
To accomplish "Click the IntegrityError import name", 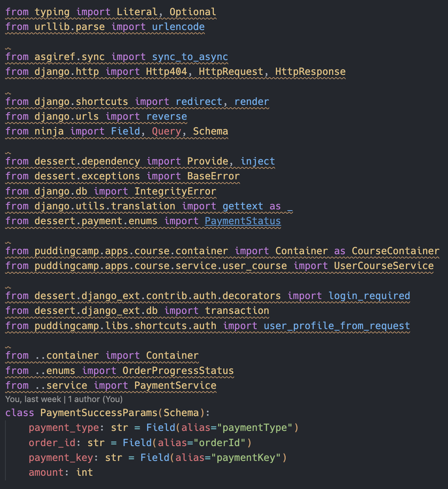I will click(175, 191).
